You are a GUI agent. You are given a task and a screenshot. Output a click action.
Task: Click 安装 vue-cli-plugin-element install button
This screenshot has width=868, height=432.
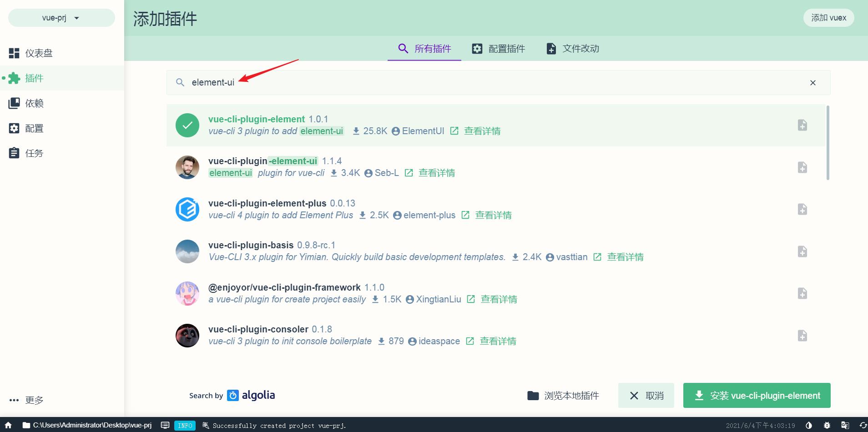[757, 396]
